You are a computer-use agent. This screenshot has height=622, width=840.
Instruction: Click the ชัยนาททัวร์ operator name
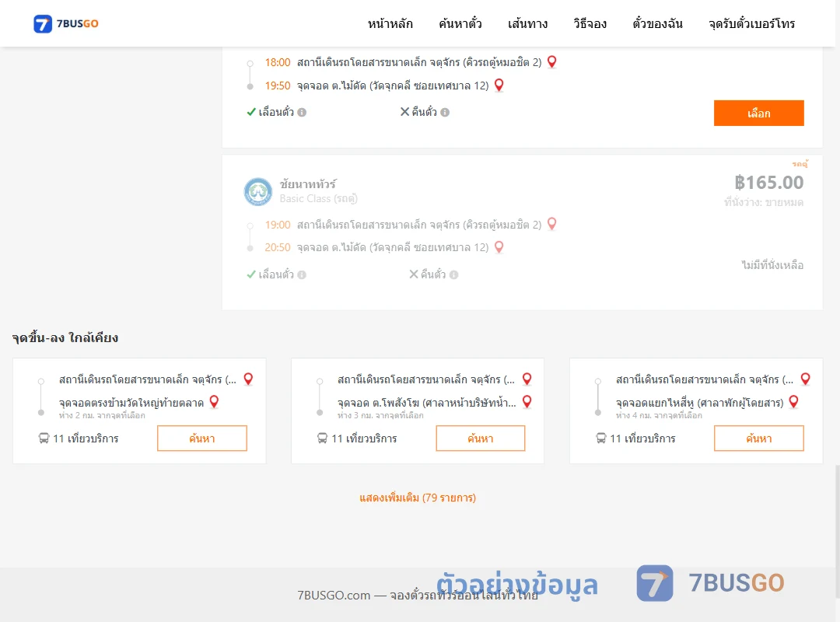tap(308, 184)
